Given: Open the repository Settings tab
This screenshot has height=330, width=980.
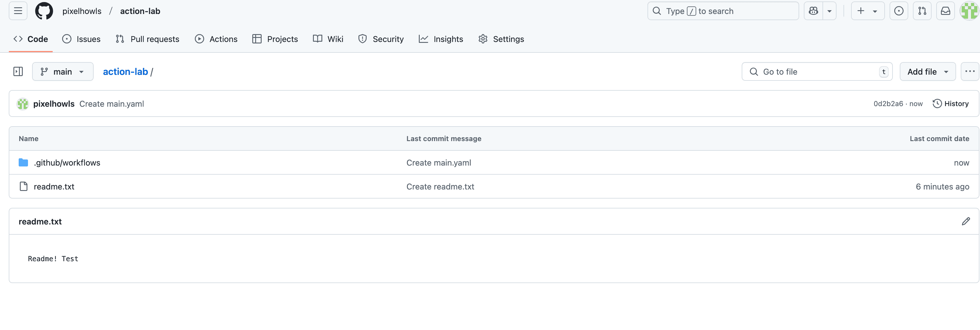Looking at the screenshot, I should point(501,39).
